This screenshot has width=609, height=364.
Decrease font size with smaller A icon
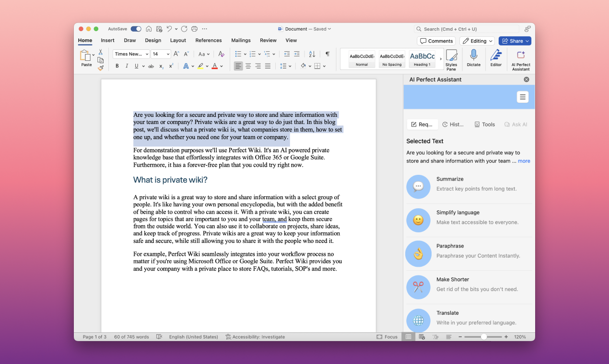tap(187, 54)
